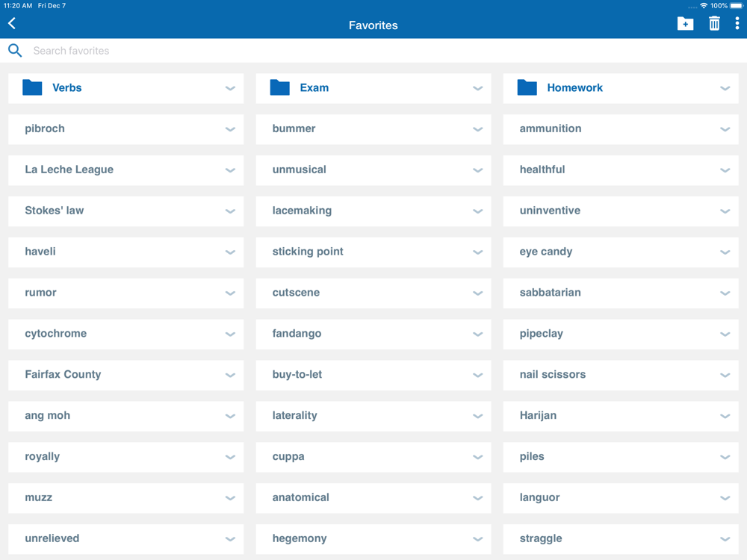The image size is (747, 560).
Task: Expand the pibroch entry chevron
Action: pos(230,129)
